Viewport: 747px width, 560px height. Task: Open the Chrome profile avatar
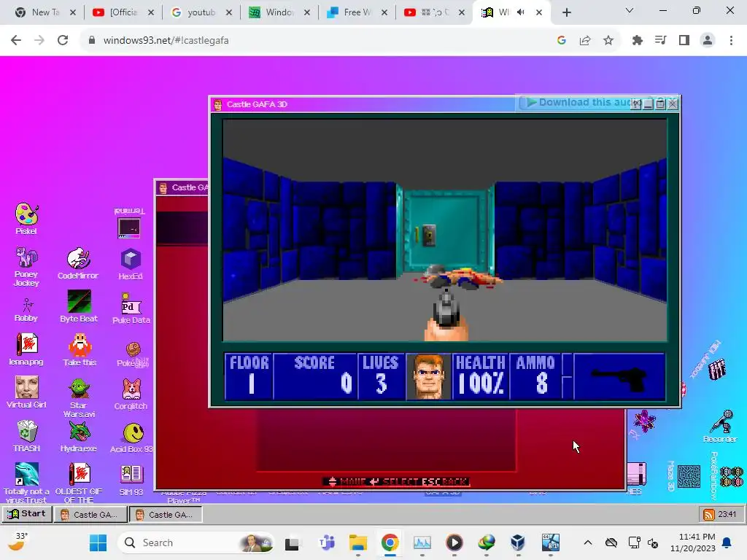708,41
